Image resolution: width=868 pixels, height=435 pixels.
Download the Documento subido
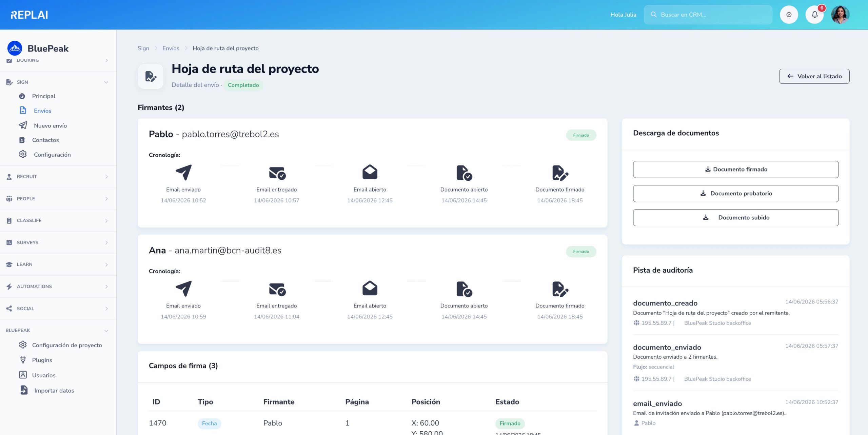[x=736, y=218]
